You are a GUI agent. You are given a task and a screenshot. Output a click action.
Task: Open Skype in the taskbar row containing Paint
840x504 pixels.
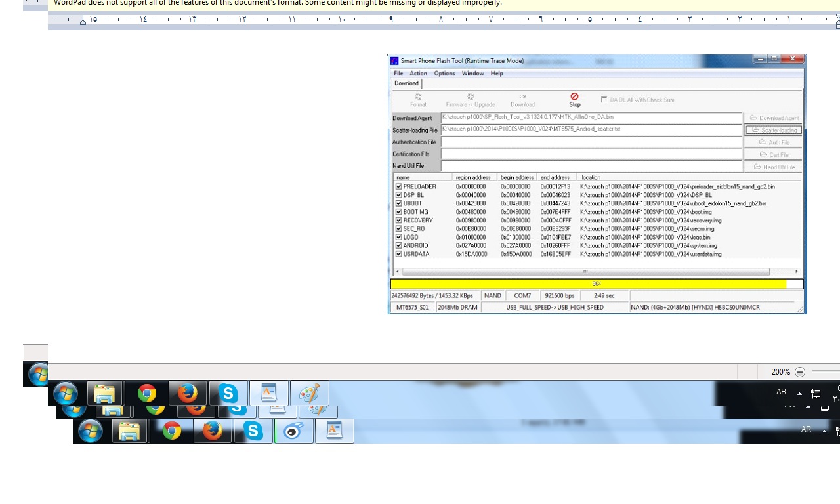point(228,393)
